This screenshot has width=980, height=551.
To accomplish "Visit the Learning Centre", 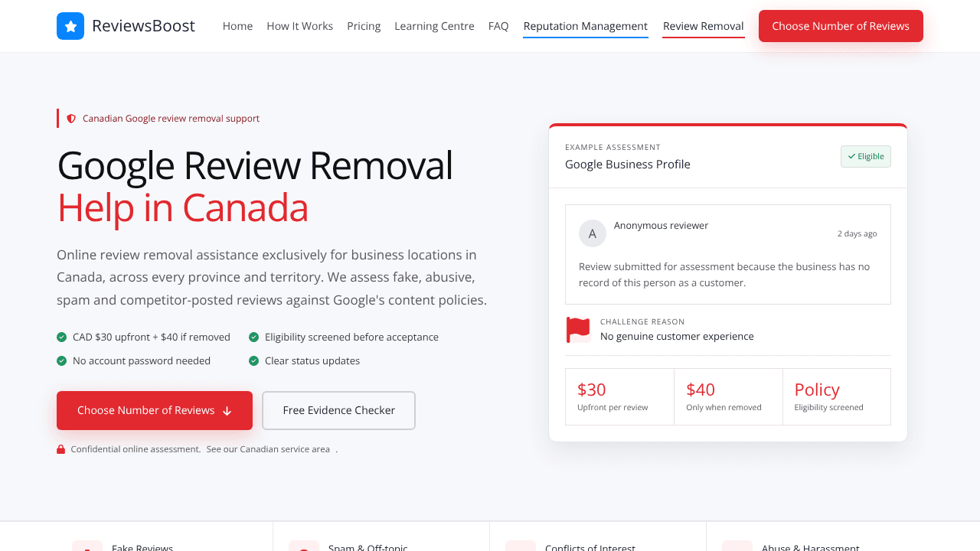I will [x=434, y=26].
